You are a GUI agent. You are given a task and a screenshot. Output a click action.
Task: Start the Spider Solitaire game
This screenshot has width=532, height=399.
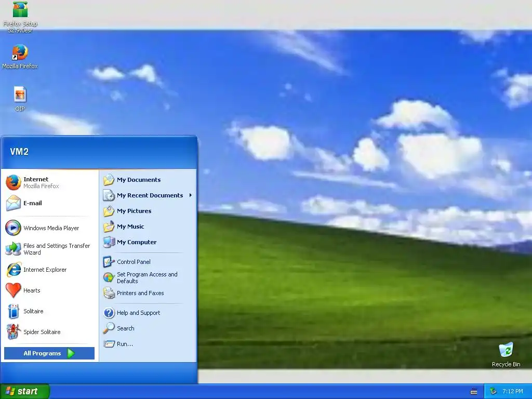[50, 332]
